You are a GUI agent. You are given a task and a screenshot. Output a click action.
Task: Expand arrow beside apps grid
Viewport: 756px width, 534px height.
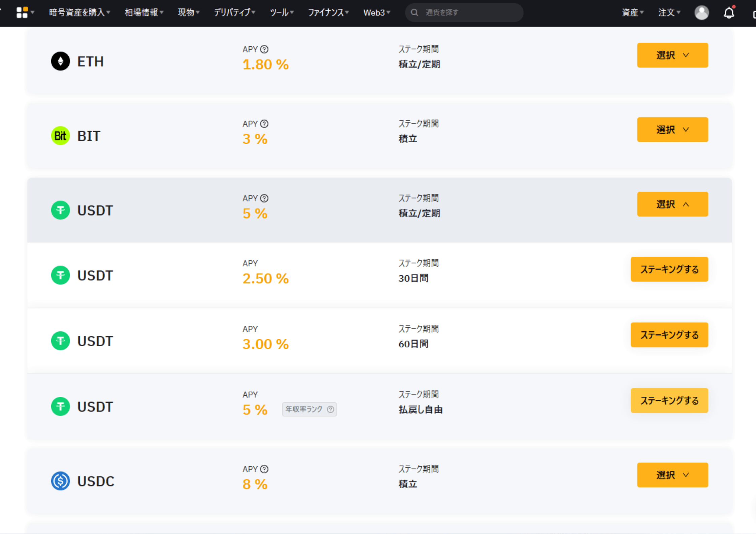[32, 12]
